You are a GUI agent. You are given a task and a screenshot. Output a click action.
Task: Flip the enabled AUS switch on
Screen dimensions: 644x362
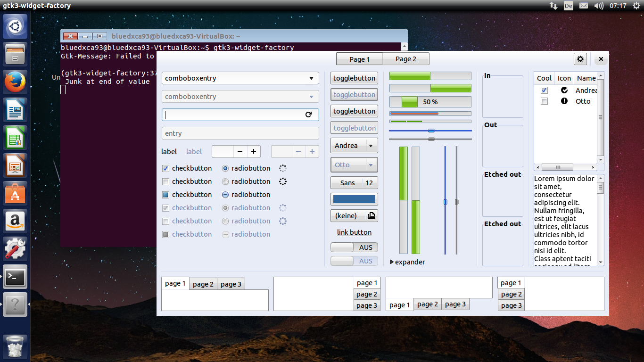point(355,247)
